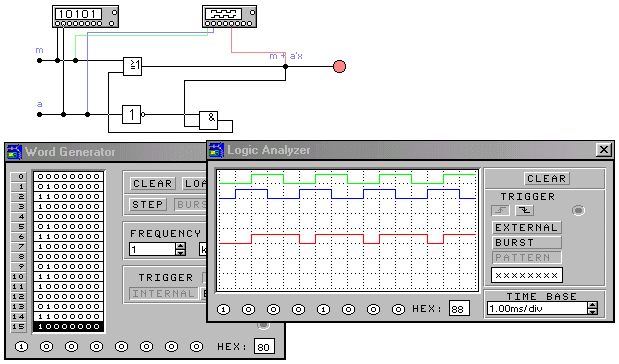This screenshot has width=619, height=364.
Task: Click STEP button in Word Generator
Action: coord(148,205)
